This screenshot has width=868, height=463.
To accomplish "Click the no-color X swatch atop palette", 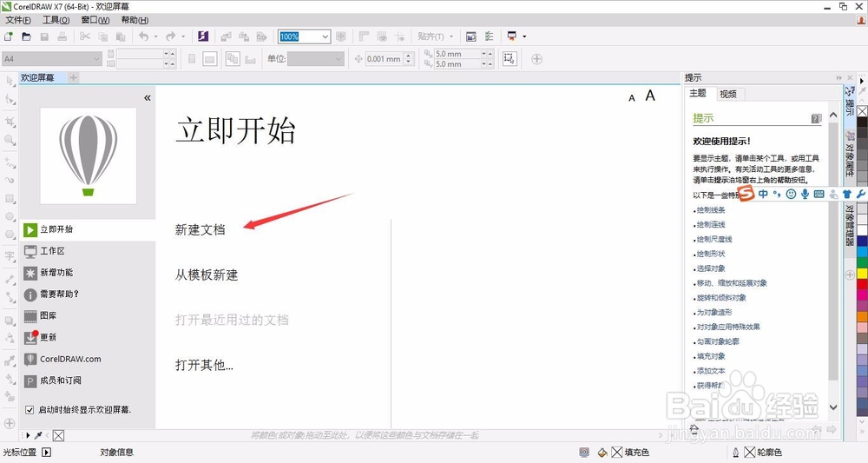I will [x=862, y=111].
